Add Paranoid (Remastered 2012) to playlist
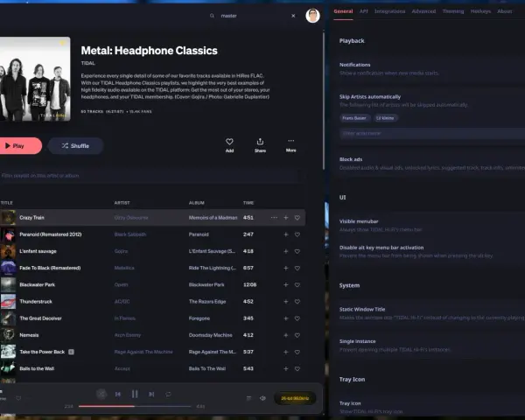This screenshot has width=525, height=420. coord(286,234)
